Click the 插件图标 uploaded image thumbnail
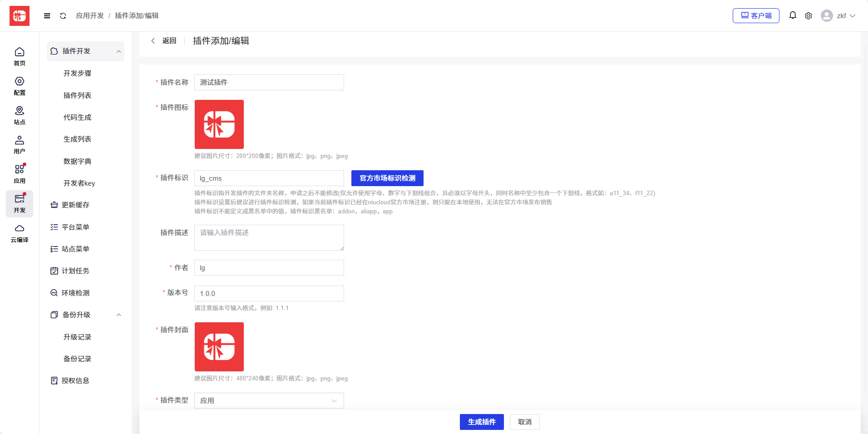Image resolution: width=868 pixels, height=434 pixels. (219, 124)
